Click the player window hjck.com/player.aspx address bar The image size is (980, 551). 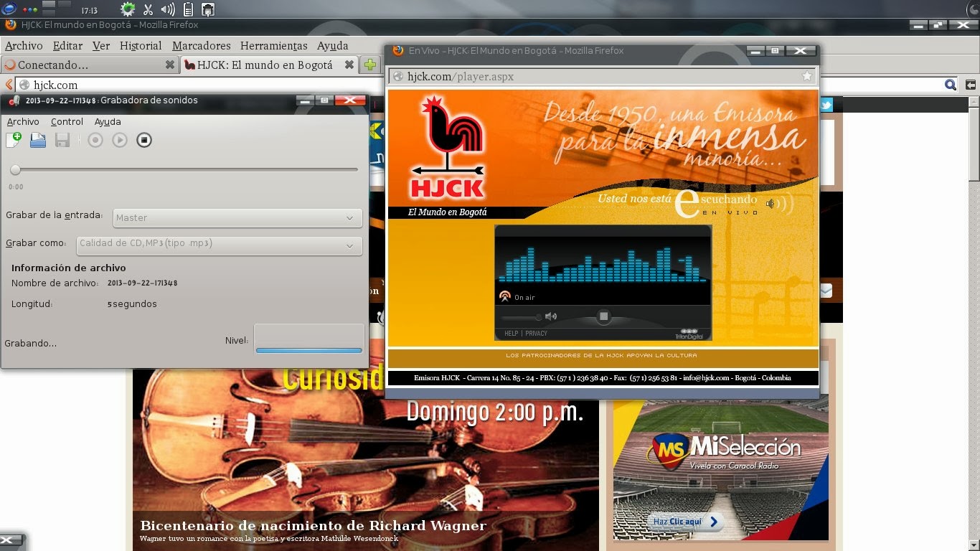pos(603,76)
